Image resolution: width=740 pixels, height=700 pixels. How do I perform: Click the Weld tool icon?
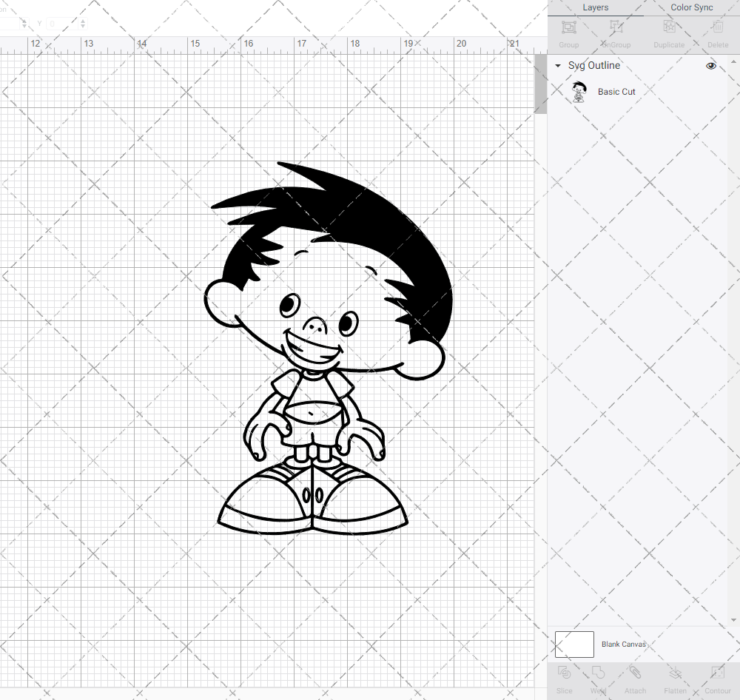coord(598,673)
